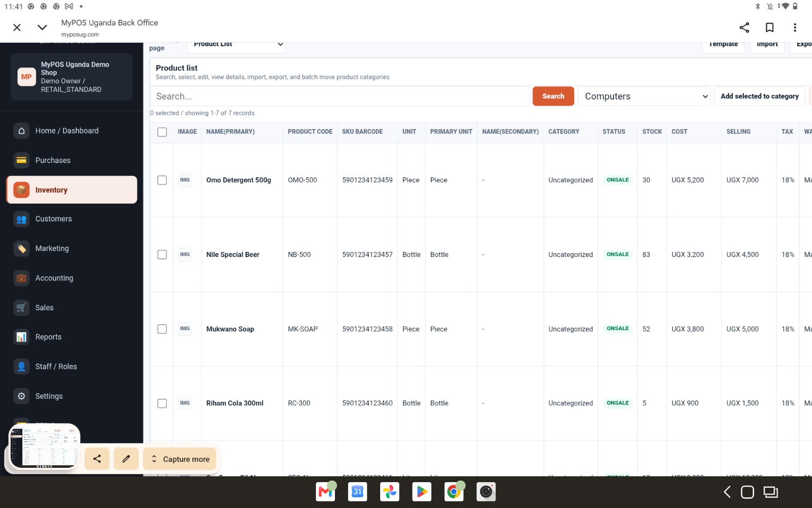The width and height of the screenshot is (812, 508).
Task: Open the Computers category dropdown
Action: pyautogui.click(x=644, y=96)
